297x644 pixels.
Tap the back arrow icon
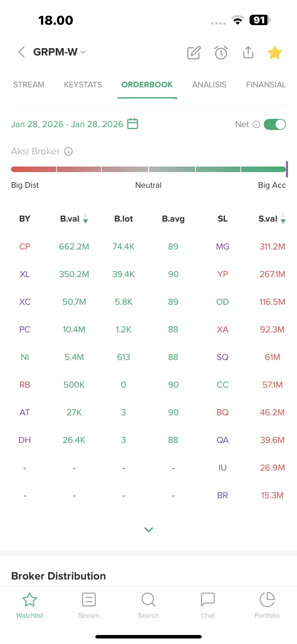click(x=22, y=52)
